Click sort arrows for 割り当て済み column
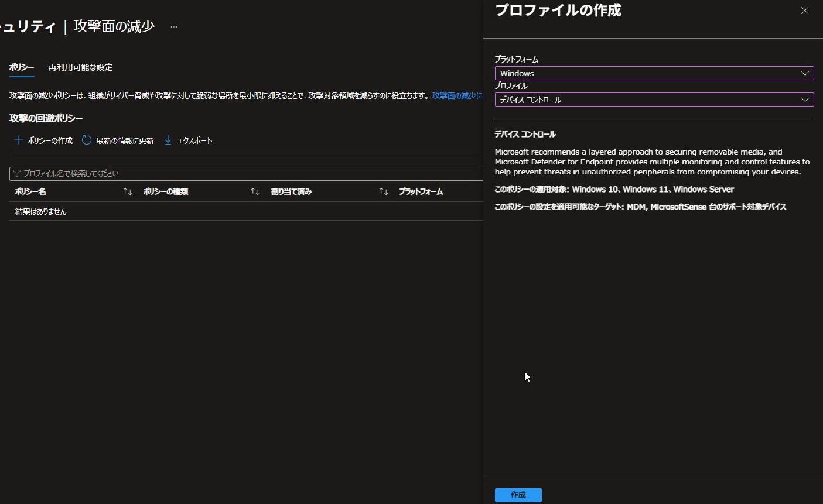The width and height of the screenshot is (823, 504). pos(384,192)
